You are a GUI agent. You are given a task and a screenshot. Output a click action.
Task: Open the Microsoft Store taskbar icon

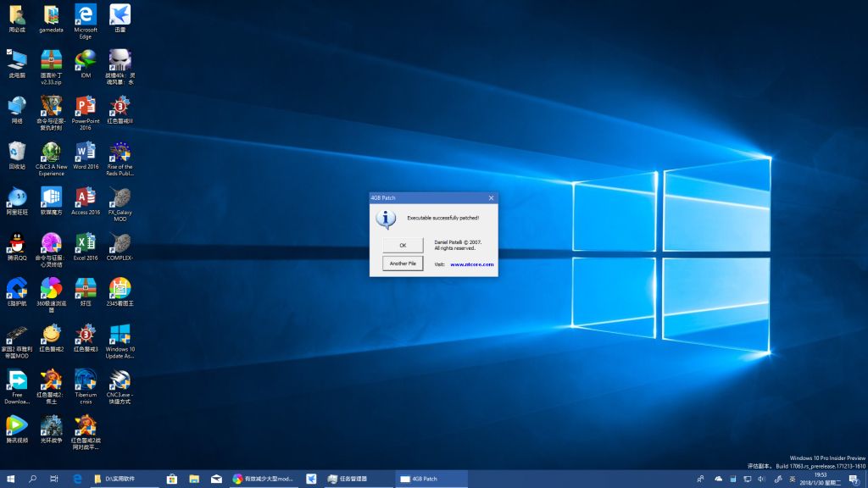point(171,480)
